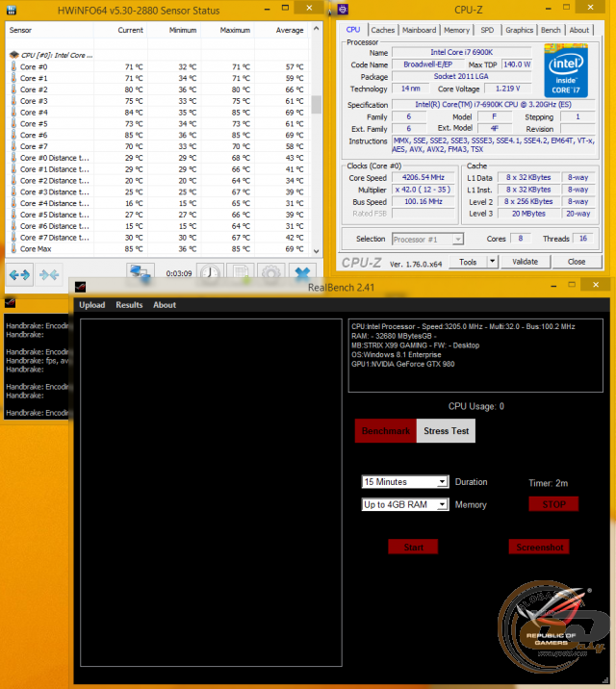Switch to the Memory tab in CPU-Z
This screenshot has width=616, height=689.
456,30
